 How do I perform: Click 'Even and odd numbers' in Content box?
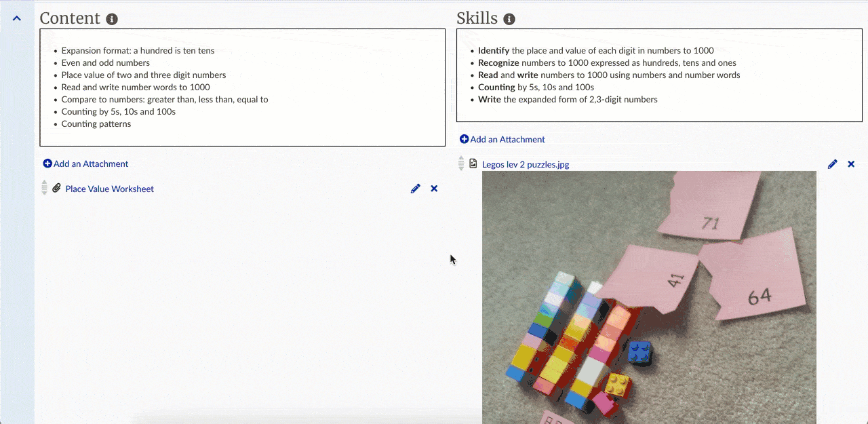[105, 62]
